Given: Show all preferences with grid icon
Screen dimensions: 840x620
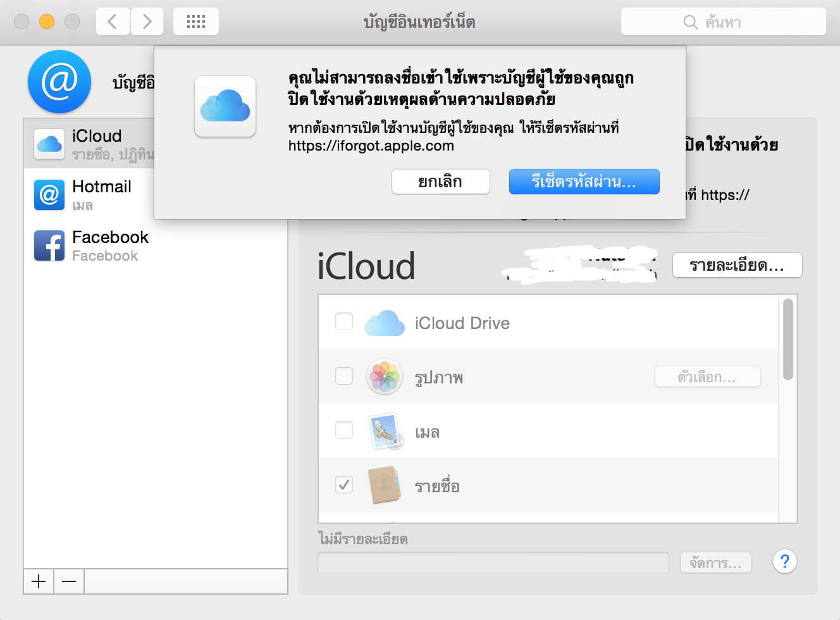Looking at the screenshot, I should 196,22.
